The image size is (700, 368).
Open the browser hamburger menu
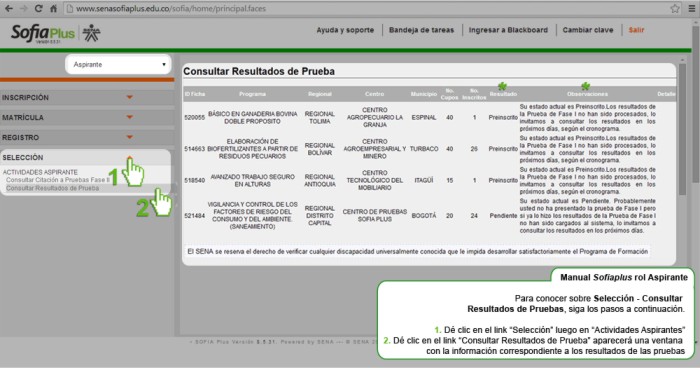[692, 8]
